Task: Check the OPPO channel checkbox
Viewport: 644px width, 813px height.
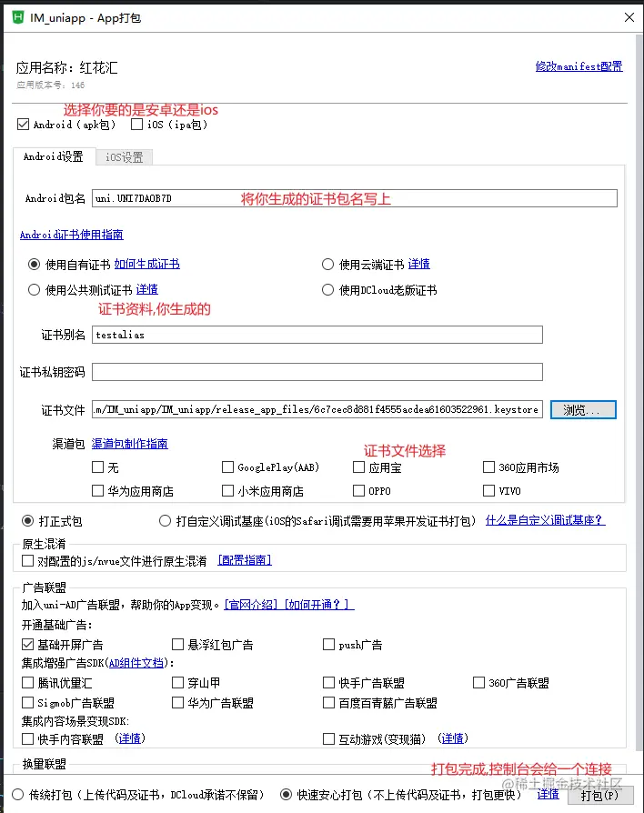Action: (x=358, y=490)
